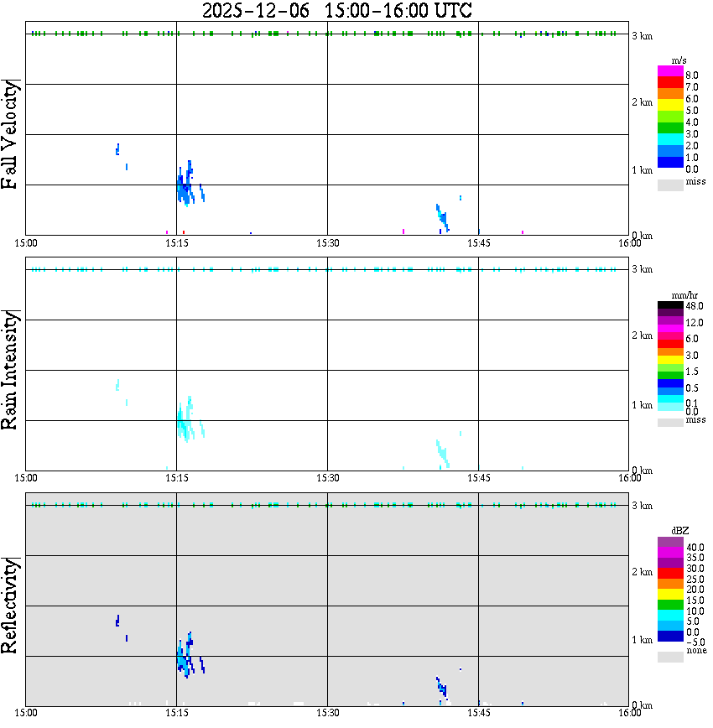This screenshot has height=728, width=713.
Task: Select the gray miss swatch in the Rain Intensity legend
Action: 670,422
